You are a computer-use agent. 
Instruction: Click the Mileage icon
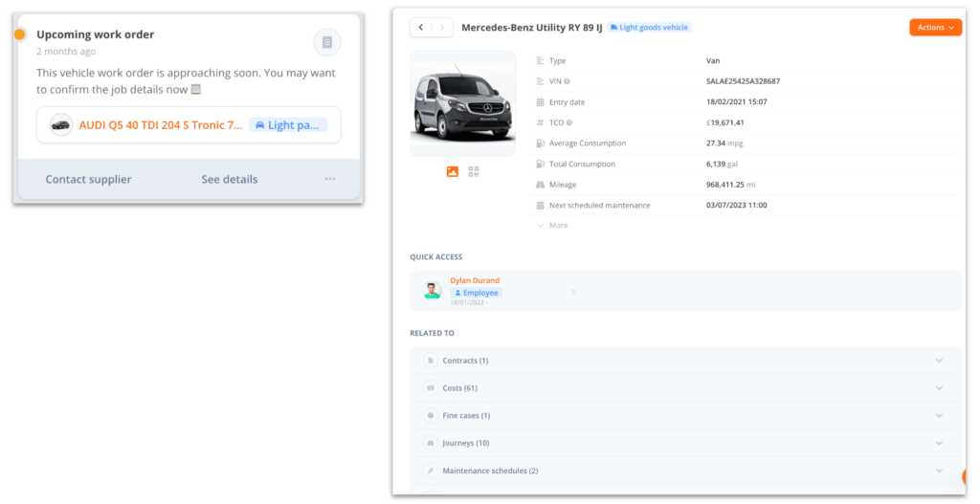pyautogui.click(x=540, y=185)
